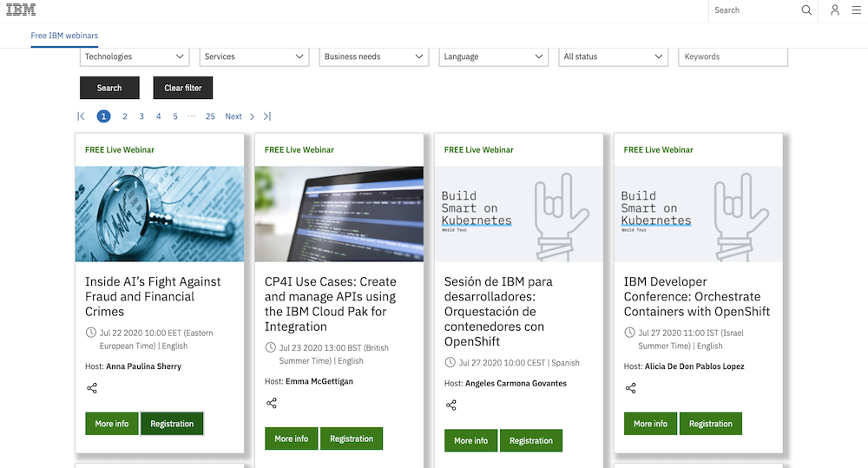Click clock icon beside Jul 23 2020 date
Screen dimensions: 868x468
pyautogui.click(x=270, y=347)
